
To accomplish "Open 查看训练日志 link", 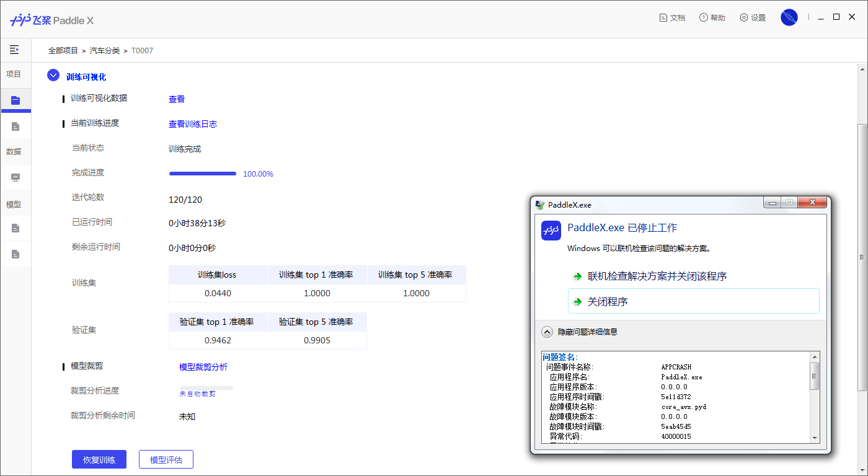I will (193, 123).
